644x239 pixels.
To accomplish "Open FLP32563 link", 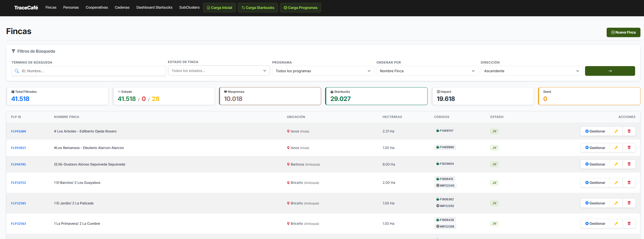I will point(19,223).
